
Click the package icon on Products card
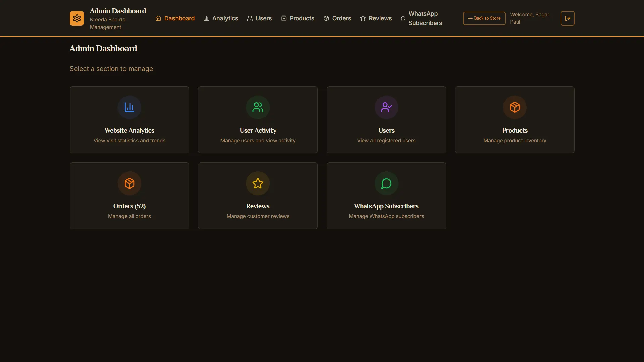(x=514, y=107)
